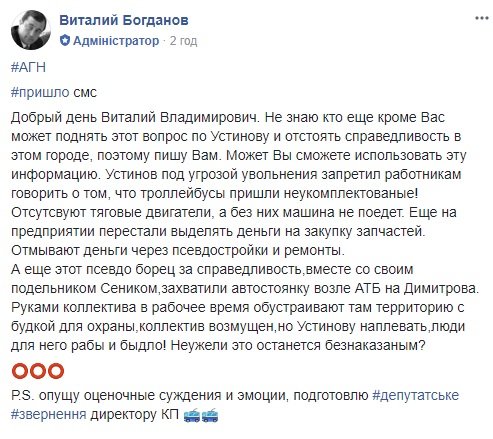
Task: Open the #звернення hashtag
Action: pos(49,415)
